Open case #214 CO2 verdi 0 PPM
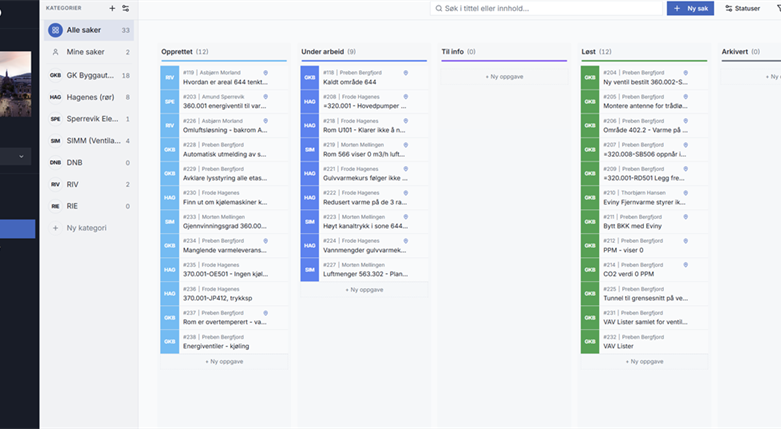The image size is (781, 429). pyautogui.click(x=645, y=270)
